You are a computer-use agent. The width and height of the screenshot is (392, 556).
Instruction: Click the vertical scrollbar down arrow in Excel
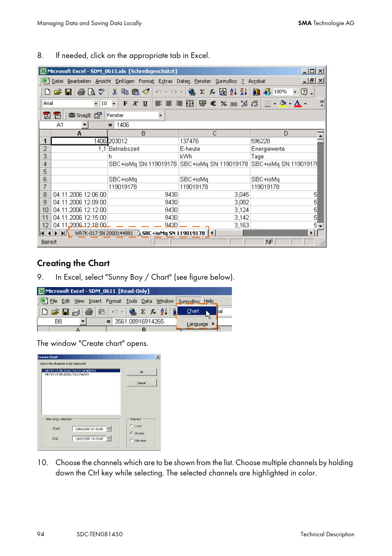pos(321,226)
